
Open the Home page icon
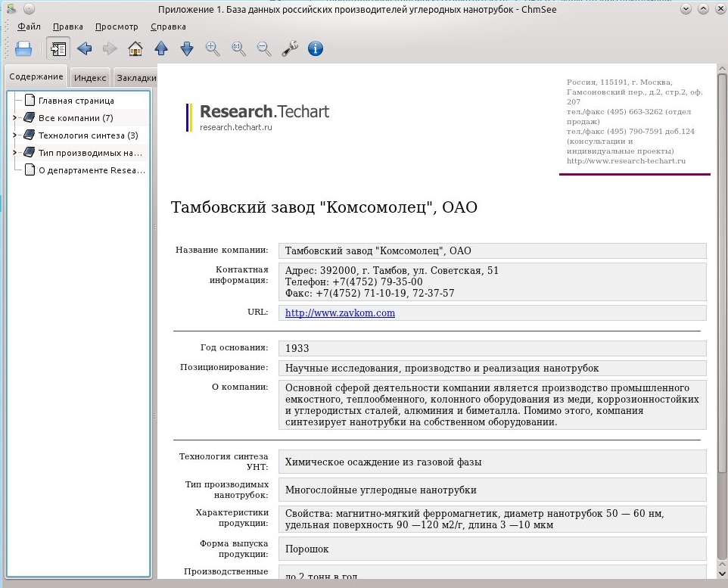[135, 48]
